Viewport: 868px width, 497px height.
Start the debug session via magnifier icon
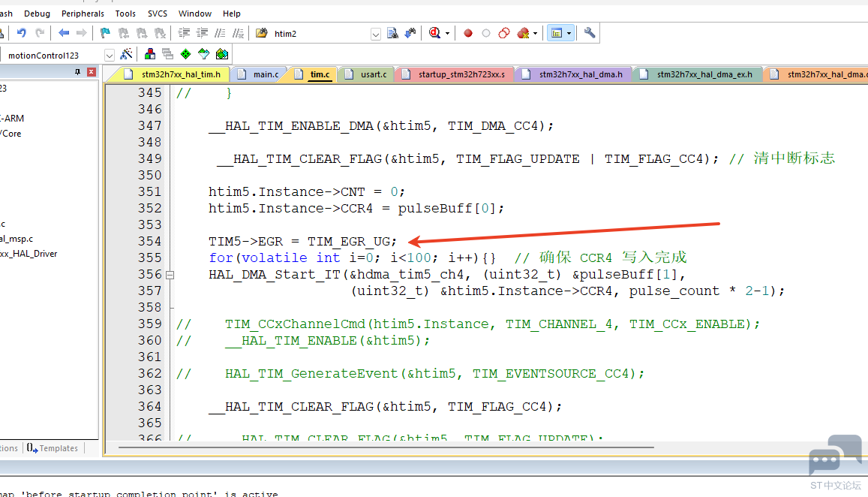(435, 33)
